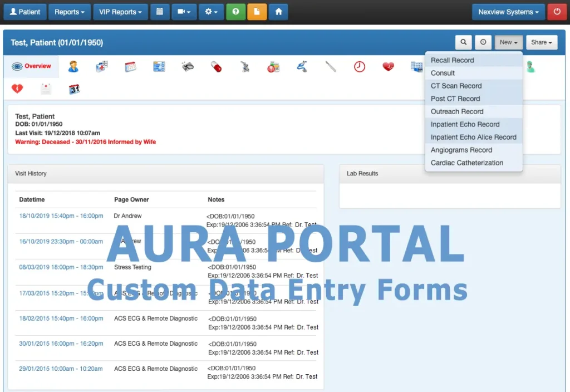Open the video camera dropdown
Viewport: 570px width, 392px height.
click(x=184, y=12)
